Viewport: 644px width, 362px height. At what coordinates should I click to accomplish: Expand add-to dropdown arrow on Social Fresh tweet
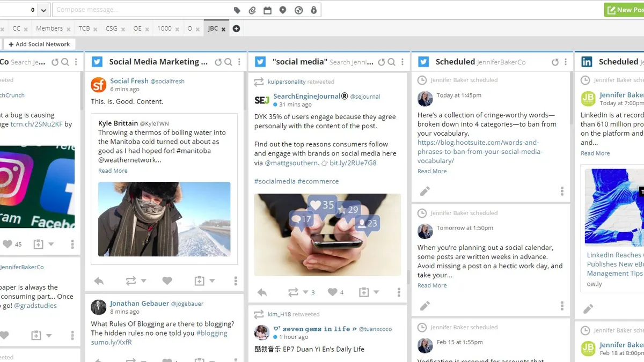[212, 280]
